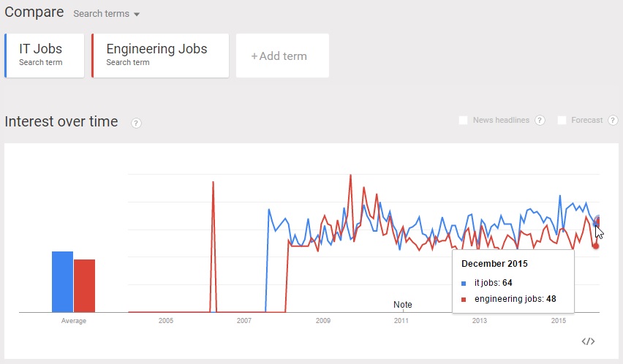Click help icon beside News headlines
Image resolution: width=623 pixels, height=364 pixels.
coord(540,121)
